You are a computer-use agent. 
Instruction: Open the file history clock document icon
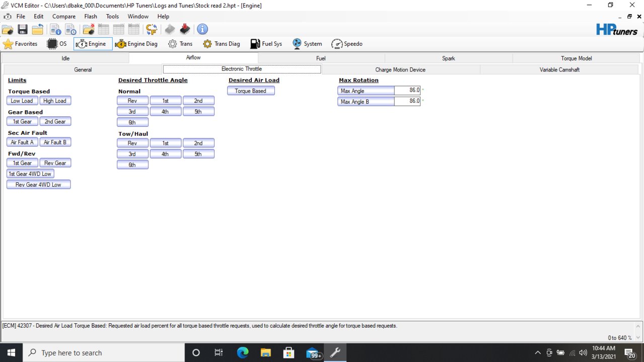click(70, 29)
